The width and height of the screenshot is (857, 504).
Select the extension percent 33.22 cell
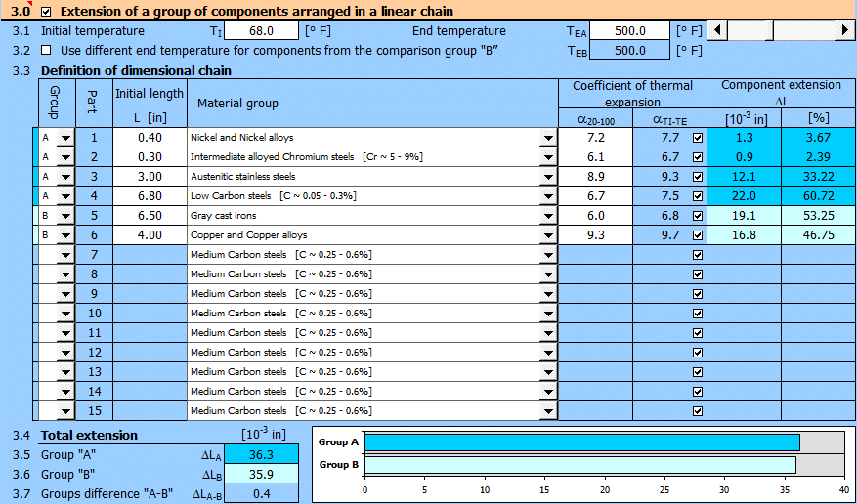[819, 177]
